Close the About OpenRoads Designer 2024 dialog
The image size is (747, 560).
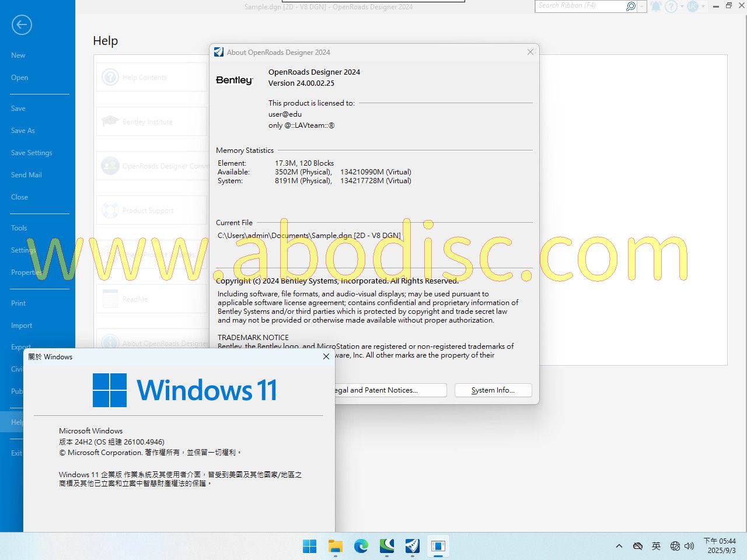(530, 52)
